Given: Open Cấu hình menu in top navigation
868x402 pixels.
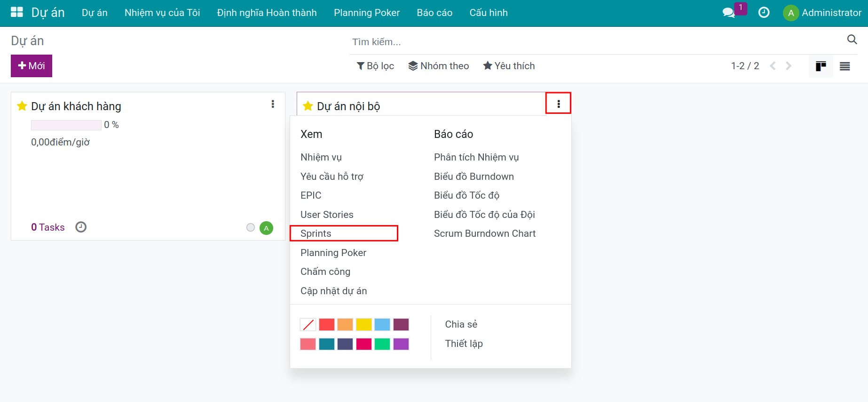Looking at the screenshot, I should coord(489,13).
